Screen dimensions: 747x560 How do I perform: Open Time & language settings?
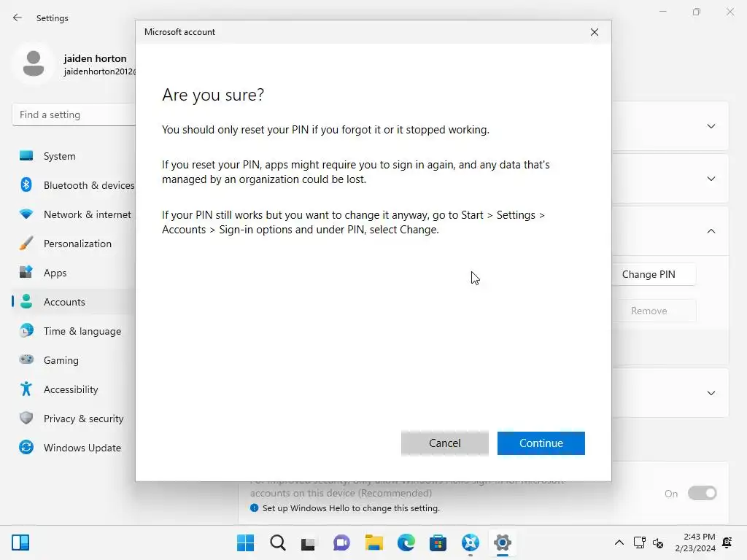point(74,331)
